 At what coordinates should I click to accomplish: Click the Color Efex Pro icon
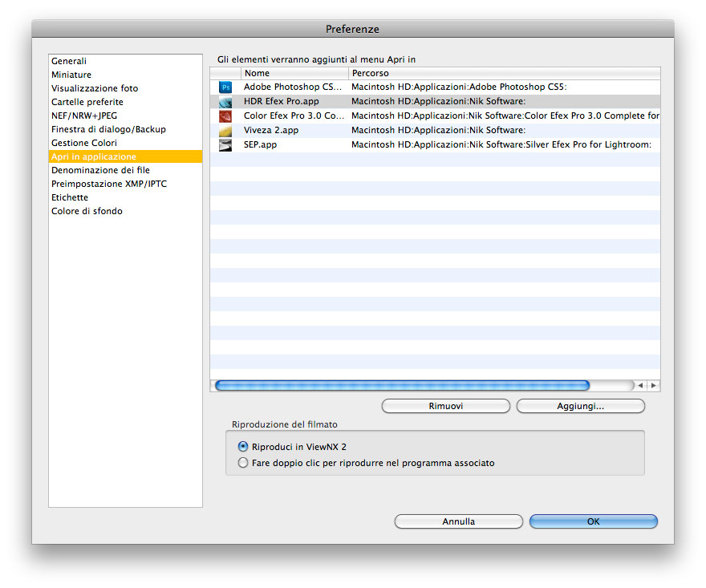coord(225,116)
